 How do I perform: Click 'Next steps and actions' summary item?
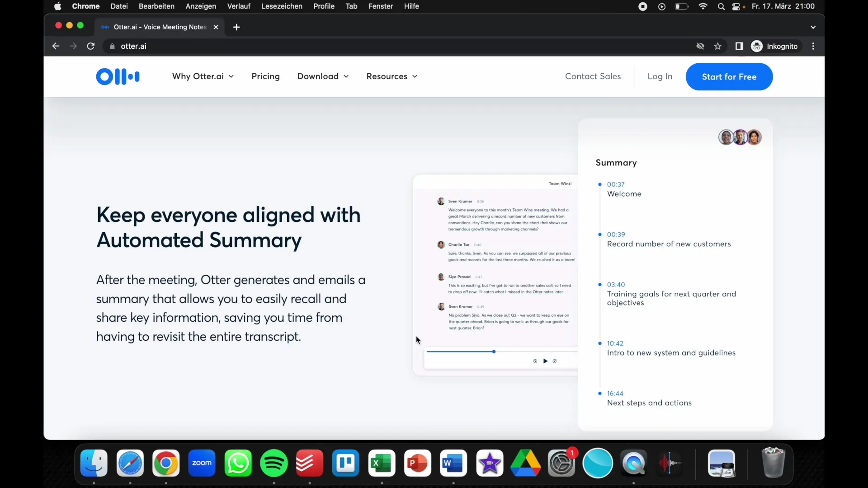click(649, 403)
